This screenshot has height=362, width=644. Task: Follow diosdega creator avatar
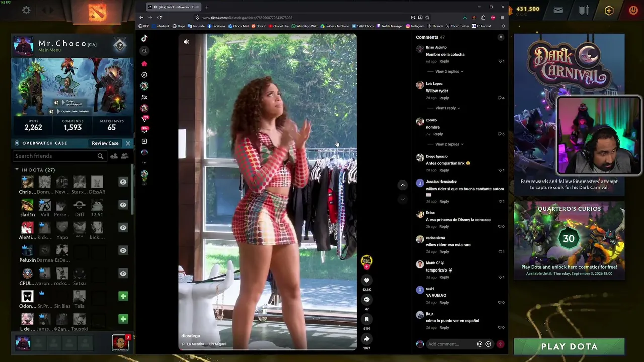click(x=367, y=261)
